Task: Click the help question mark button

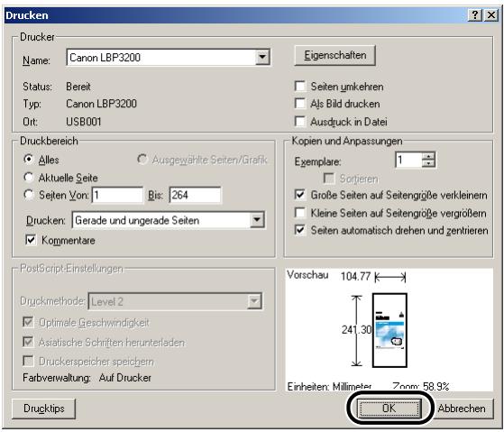Action: [475, 15]
